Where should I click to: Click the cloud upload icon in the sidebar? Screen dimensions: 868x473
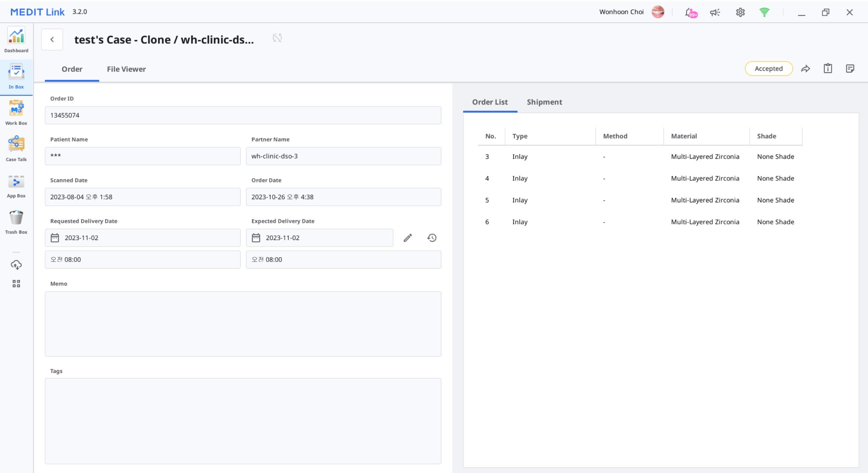pos(16,265)
